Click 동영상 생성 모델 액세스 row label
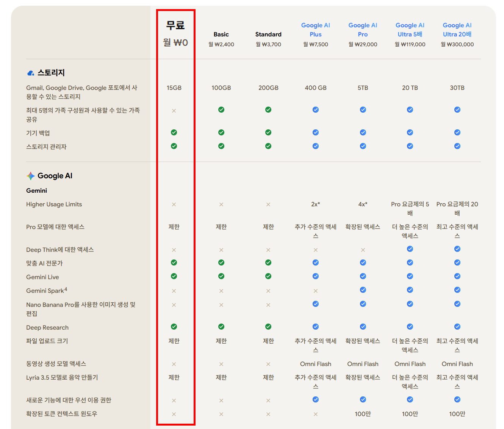 (x=56, y=364)
